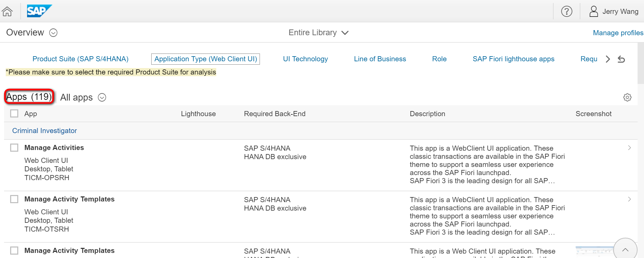Select checkbox for Manage Activity Templates TICM-OTSRH
Screen dimensions: 644x258
coord(14,199)
